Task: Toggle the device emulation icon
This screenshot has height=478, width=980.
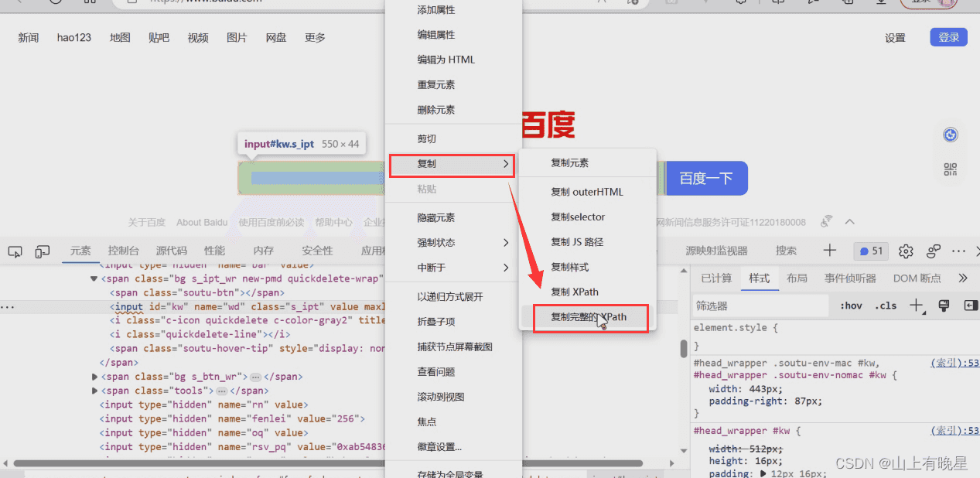Action: (x=43, y=251)
